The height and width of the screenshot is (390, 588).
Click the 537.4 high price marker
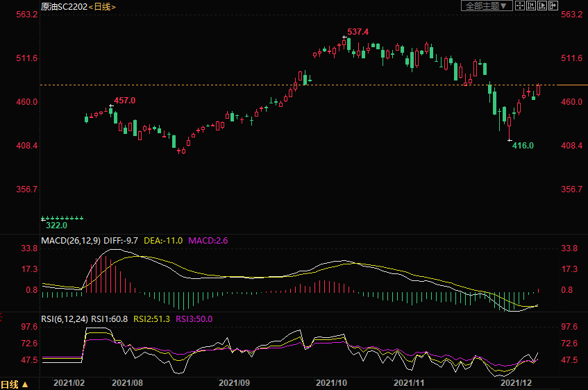358,32
